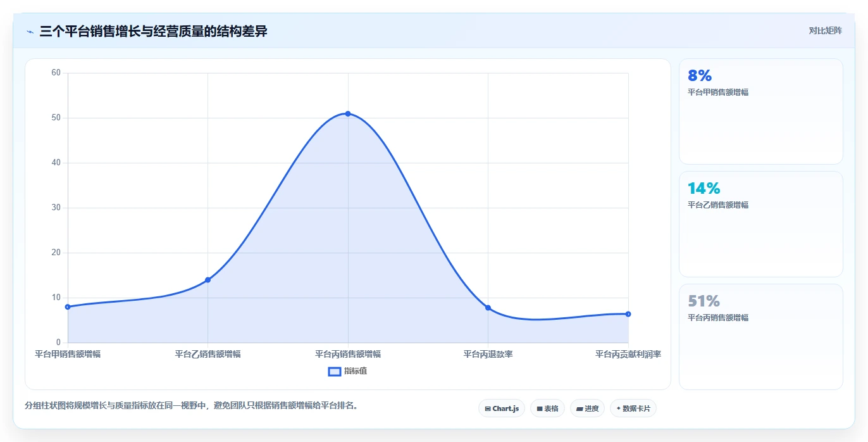Select the Chart.js tag

click(502, 408)
